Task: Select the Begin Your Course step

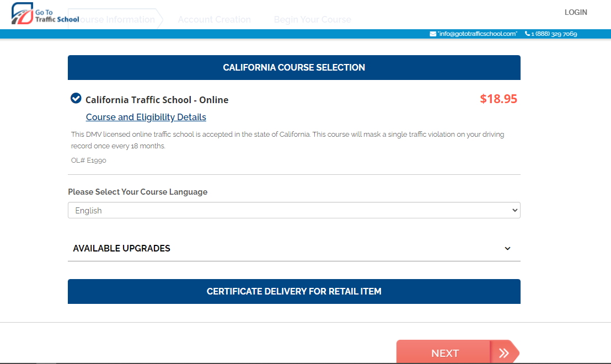Action: pyautogui.click(x=312, y=19)
